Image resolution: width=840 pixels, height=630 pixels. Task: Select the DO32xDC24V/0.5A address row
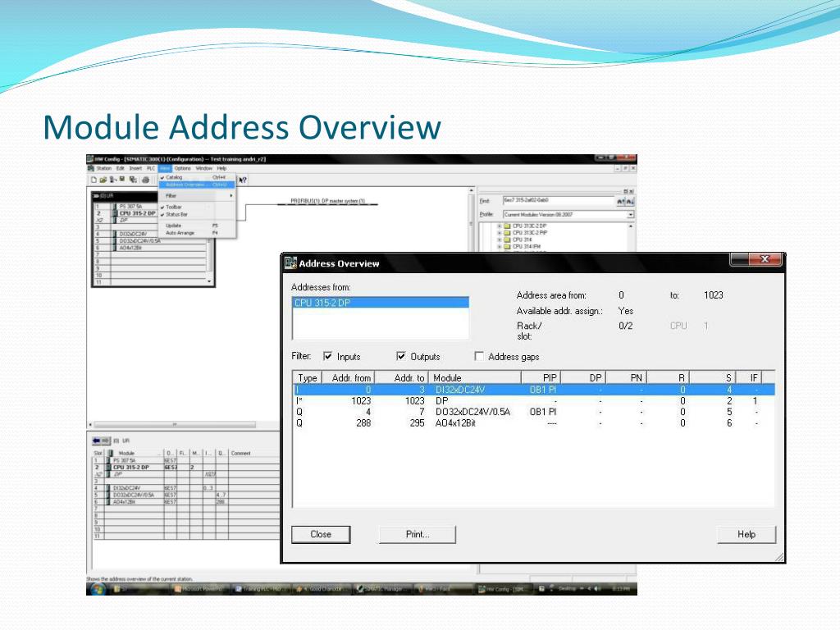point(534,412)
